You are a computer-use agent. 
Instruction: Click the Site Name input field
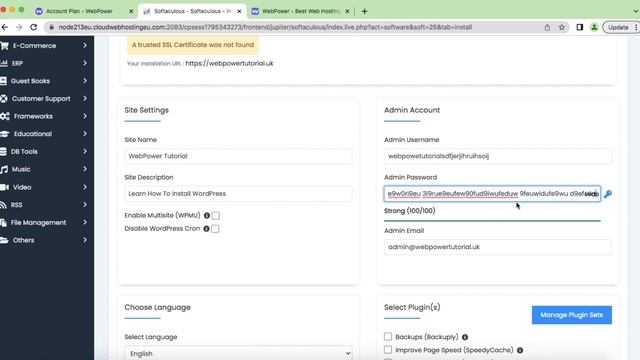(238, 156)
